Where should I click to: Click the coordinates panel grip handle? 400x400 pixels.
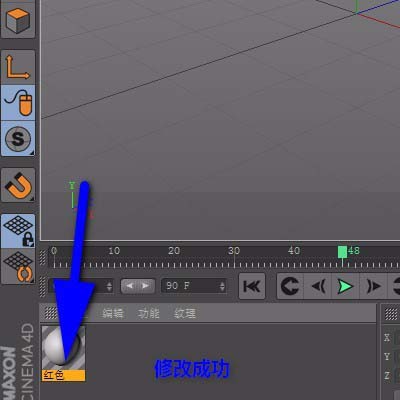(391, 313)
